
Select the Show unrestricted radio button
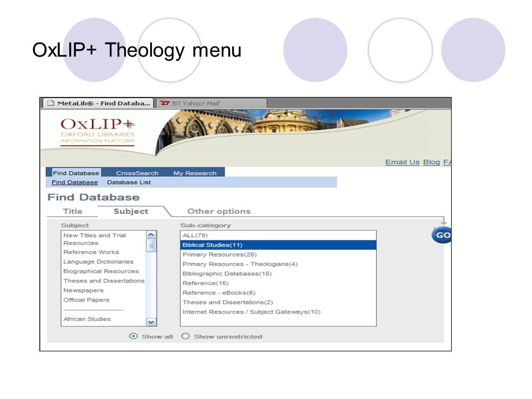[x=185, y=336]
